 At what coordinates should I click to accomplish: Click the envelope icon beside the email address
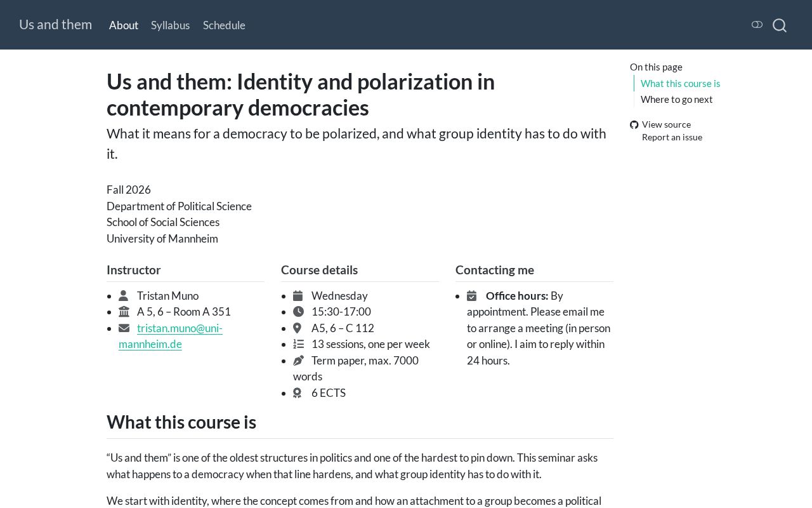pos(124,328)
